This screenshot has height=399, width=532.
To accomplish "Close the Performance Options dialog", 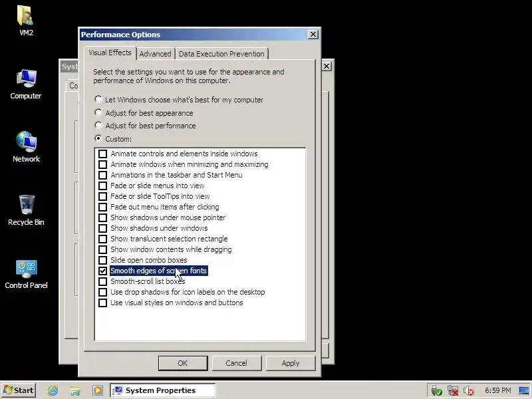I will 313,35.
